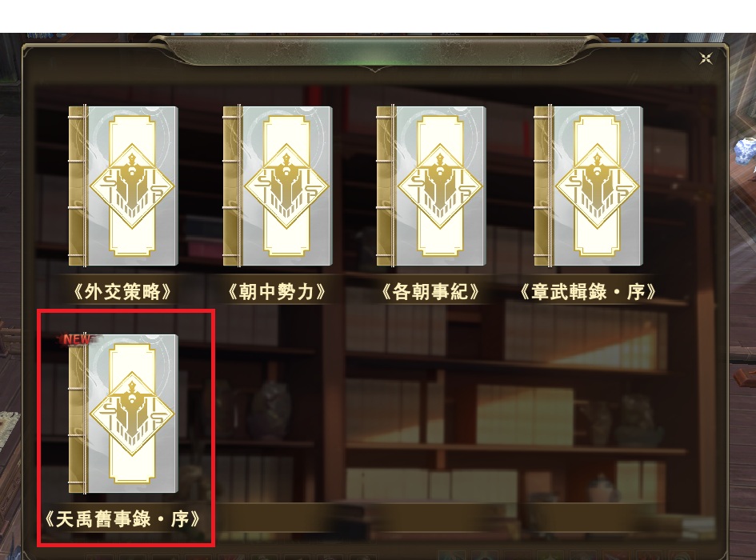The height and width of the screenshot is (560, 756).
Task: Open the 《章武輯錄・序》 book cover
Action: [x=589, y=186]
